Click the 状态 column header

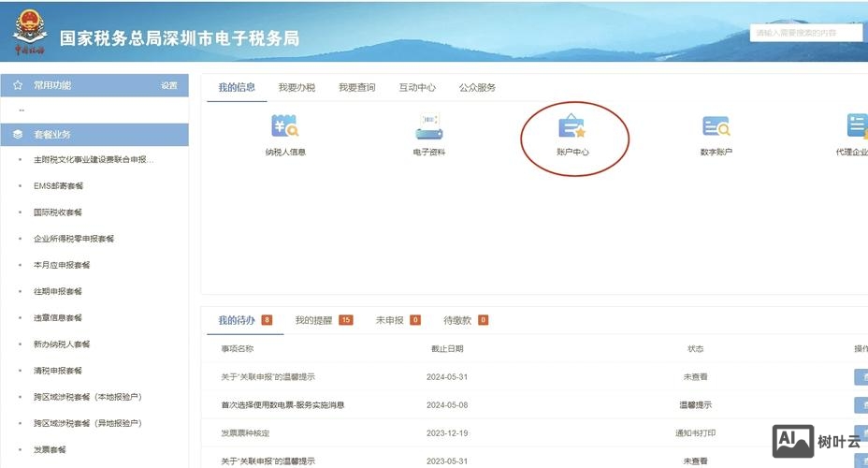[x=695, y=349]
